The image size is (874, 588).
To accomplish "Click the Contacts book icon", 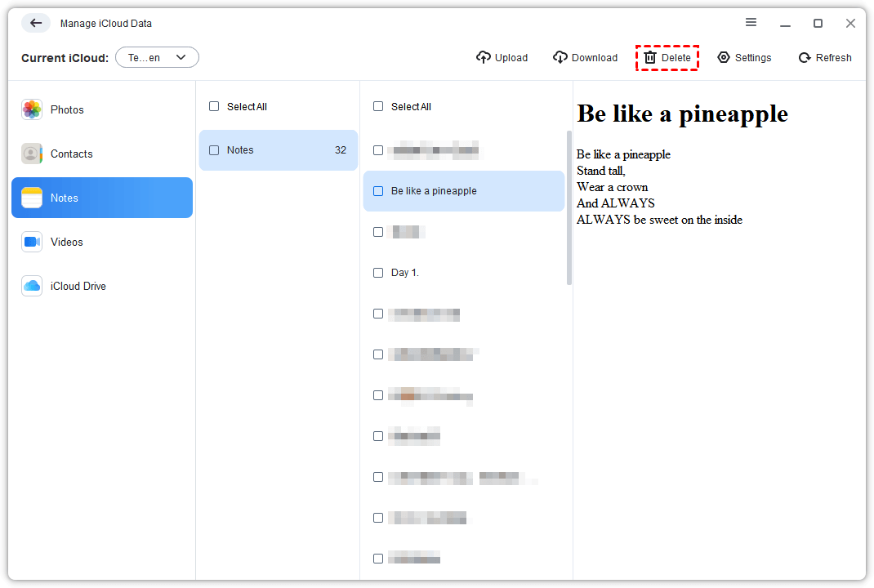I will (32, 154).
